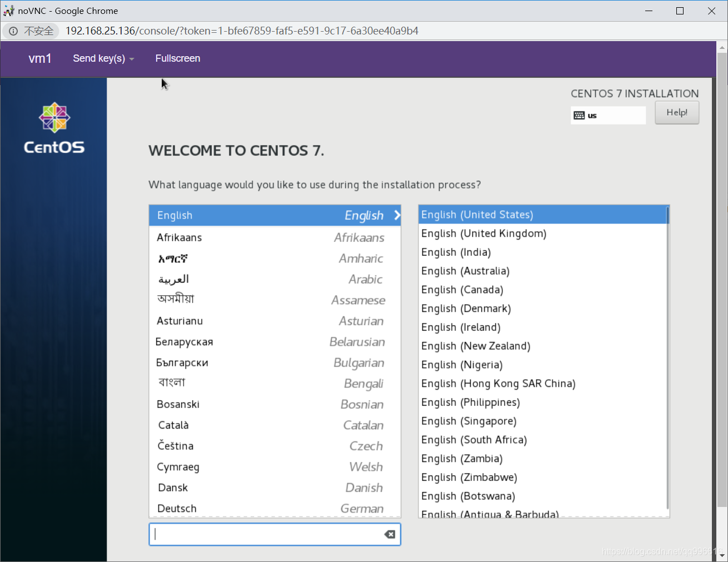
Task: Select English (India) locale
Action: point(542,252)
